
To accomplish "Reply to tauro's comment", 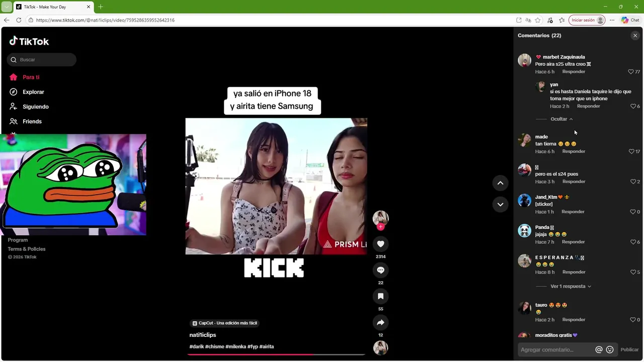I will tap(573, 320).
